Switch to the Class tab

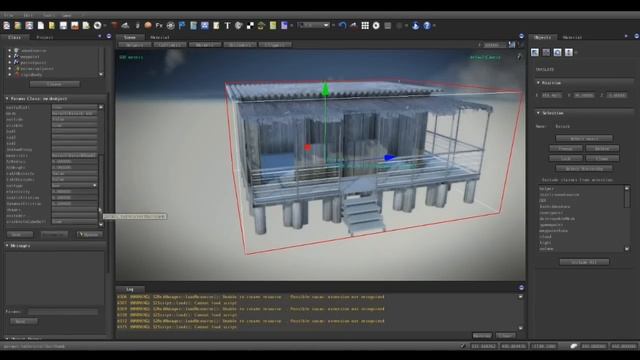point(15,37)
